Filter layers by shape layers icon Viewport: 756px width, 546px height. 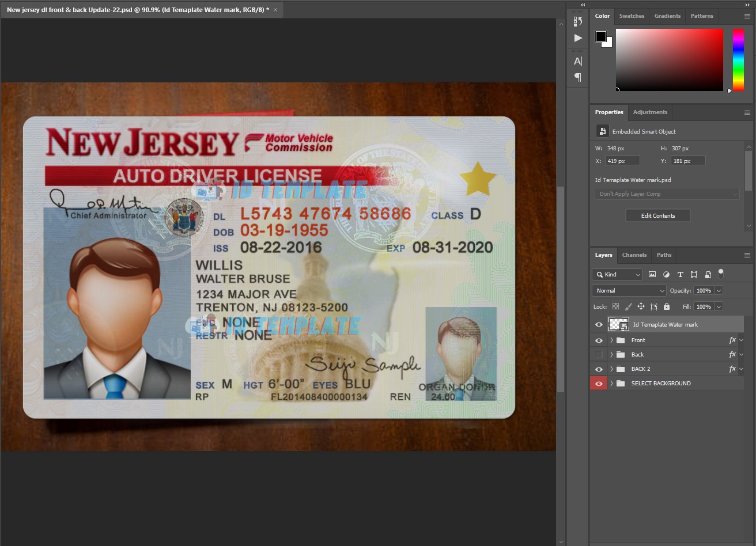[694, 275]
